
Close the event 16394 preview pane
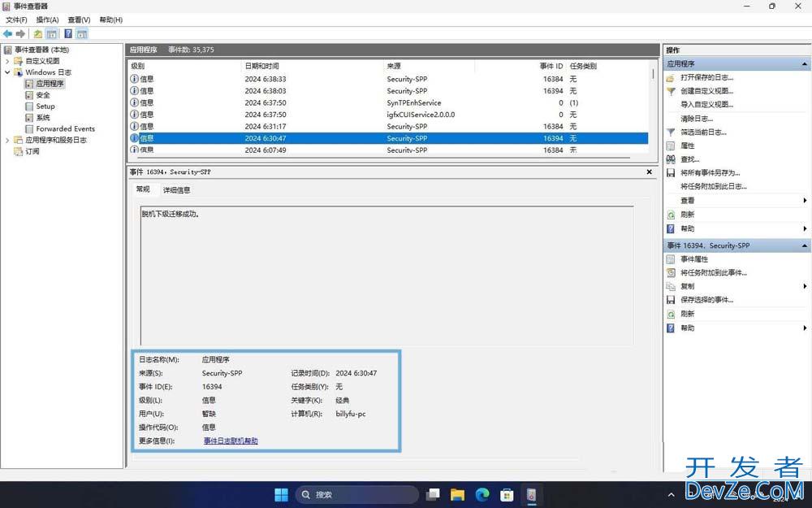click(650, 172)
